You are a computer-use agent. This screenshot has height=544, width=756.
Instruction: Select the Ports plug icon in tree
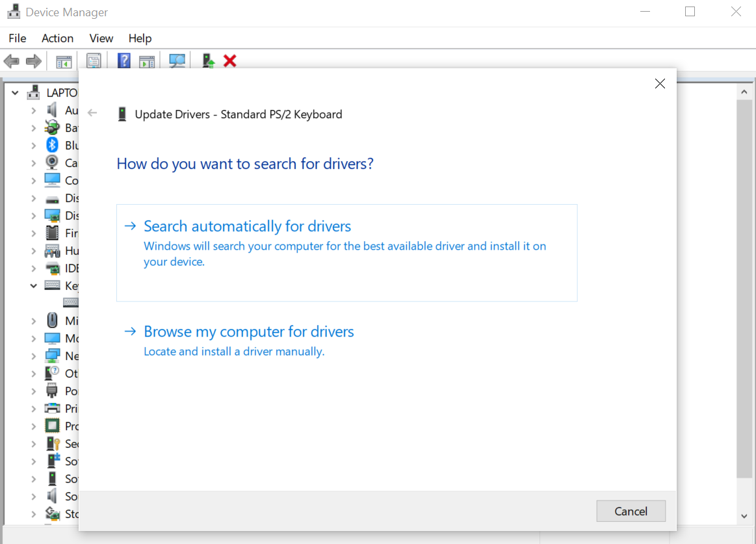[x=52, y=391]
